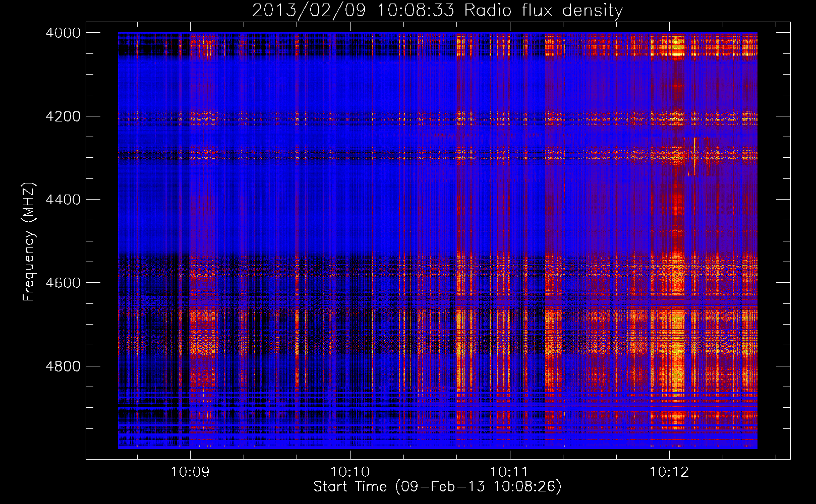Click the '4600' frequency axis label

tap(63, 283)
